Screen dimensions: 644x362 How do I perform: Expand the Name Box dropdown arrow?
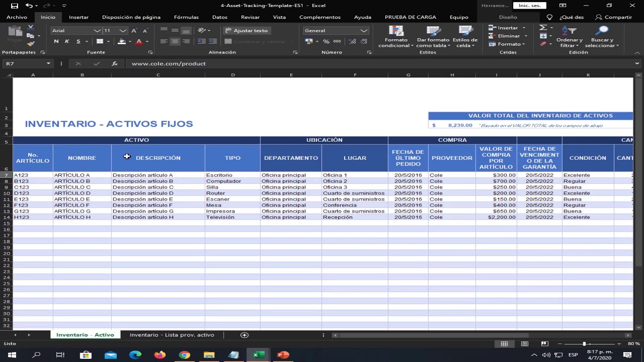pyautogui.click(x=48, y=64)
